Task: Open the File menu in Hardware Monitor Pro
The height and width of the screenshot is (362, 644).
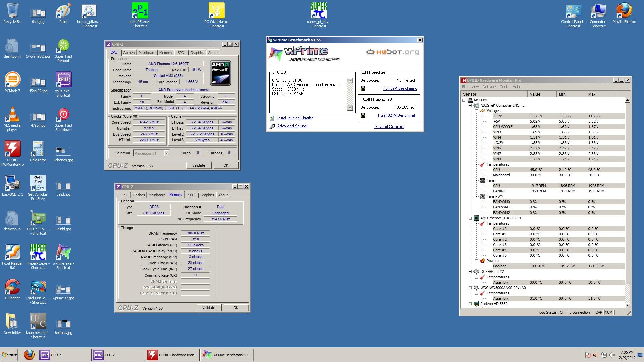Action: click(465, 87)
